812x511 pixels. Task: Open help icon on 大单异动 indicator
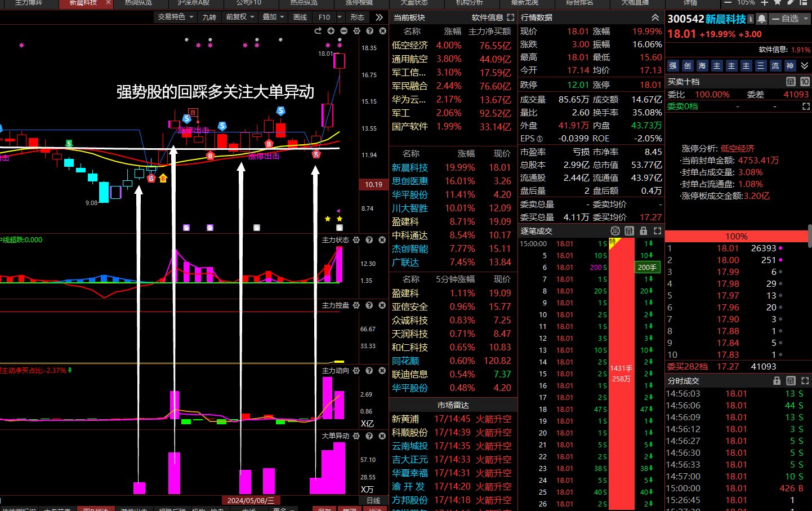(369, 436)
